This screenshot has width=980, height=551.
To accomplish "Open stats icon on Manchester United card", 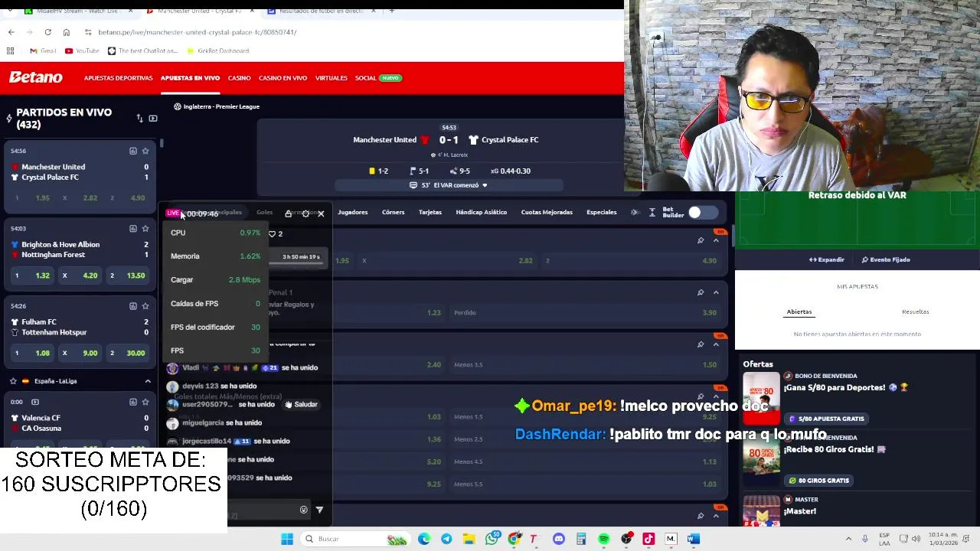I will (x=133, y=151).
